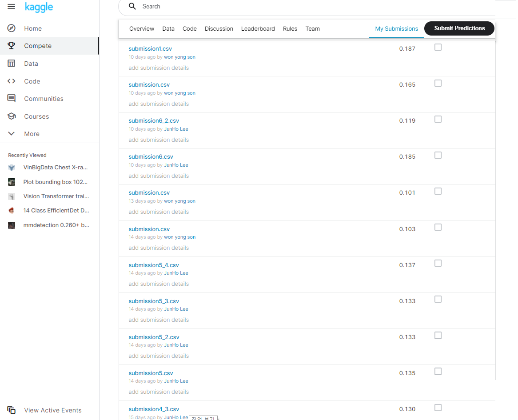This screenshot has width=518, height=420.
Task: Click the Submit Predictions button
Action: coord(459,28)
